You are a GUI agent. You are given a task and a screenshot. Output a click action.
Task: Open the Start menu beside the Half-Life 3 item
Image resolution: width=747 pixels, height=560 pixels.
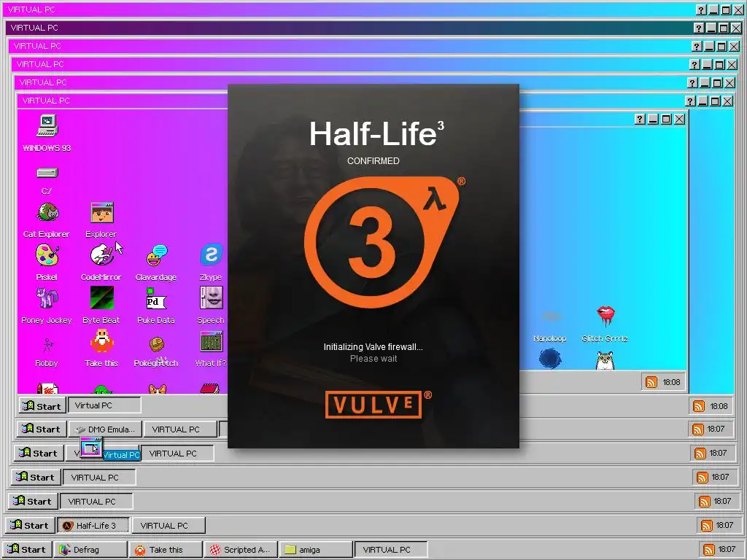29,525
